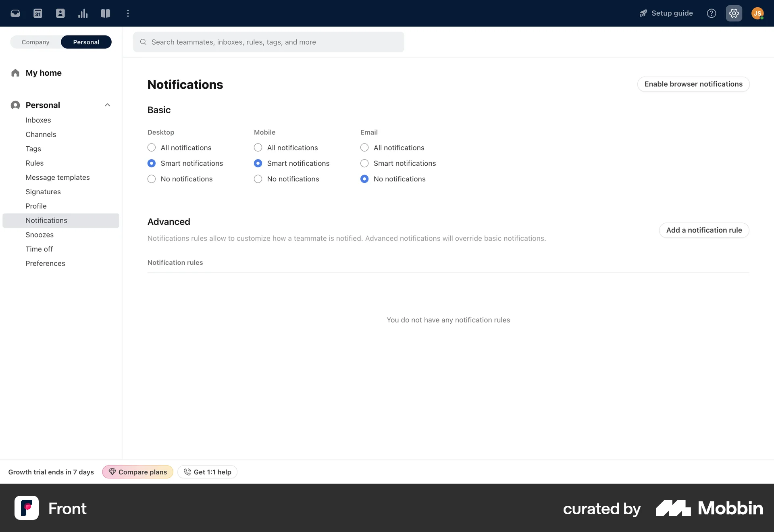Enable browser notifications

point(693,84)
